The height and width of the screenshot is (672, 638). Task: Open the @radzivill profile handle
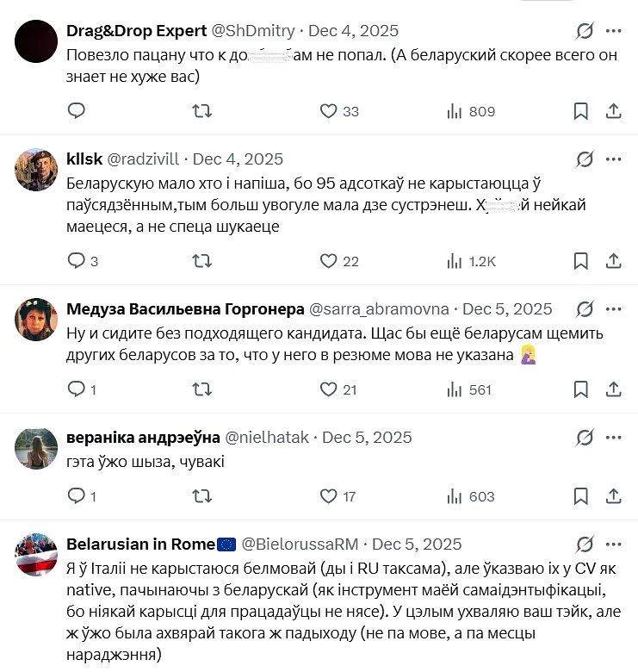coord(145,159)
